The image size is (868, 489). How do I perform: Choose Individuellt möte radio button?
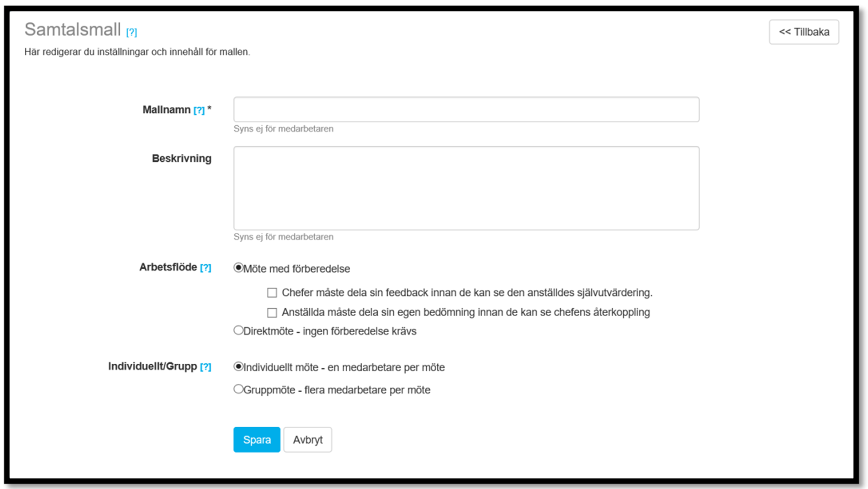(238, 366)
